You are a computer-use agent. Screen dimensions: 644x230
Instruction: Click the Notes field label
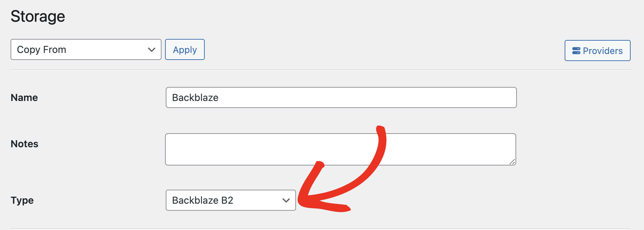25,144
